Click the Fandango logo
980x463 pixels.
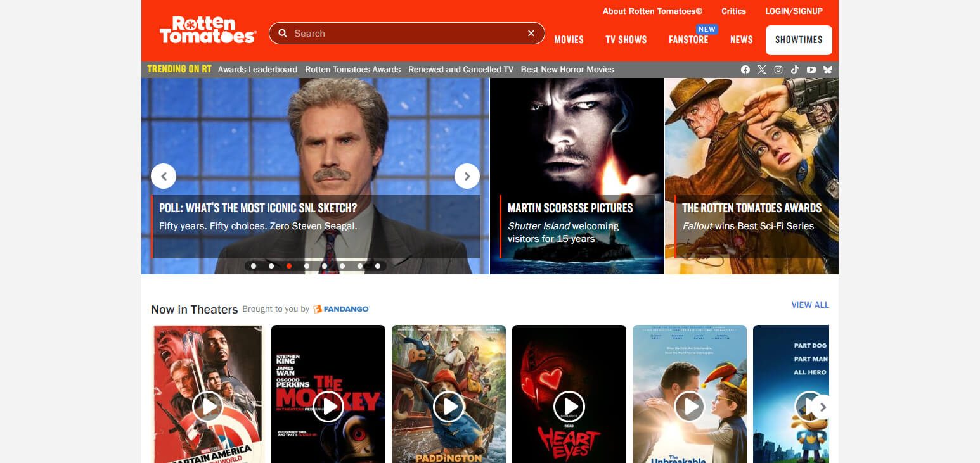pyautogui.click(x=341, y=309)
